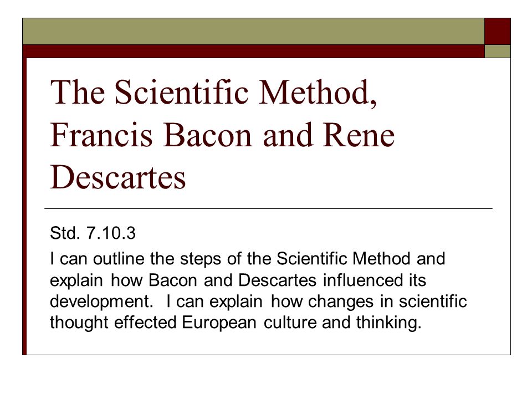Select the word 'Descartes' in title
This screenshot has width=532, height=399.
click(x=117, y=177)
